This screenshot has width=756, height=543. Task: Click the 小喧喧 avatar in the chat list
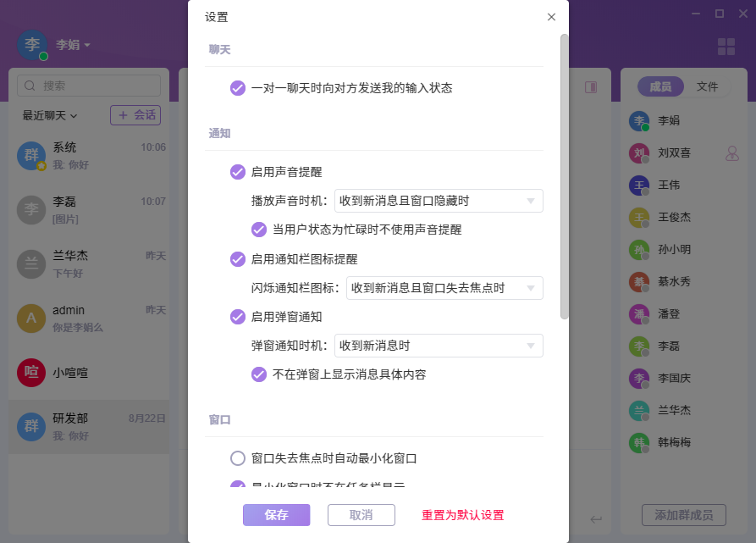tap(31, 372)
